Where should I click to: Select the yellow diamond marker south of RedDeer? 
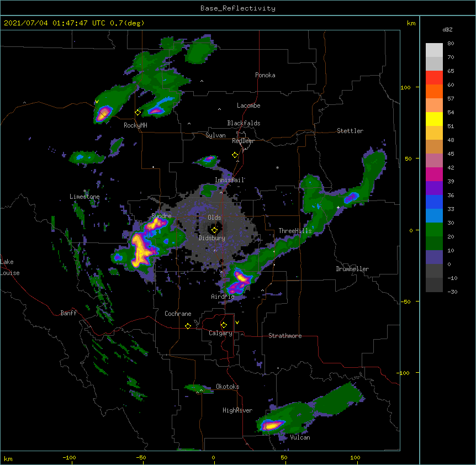pyautogui.click(x=235, y=155)
